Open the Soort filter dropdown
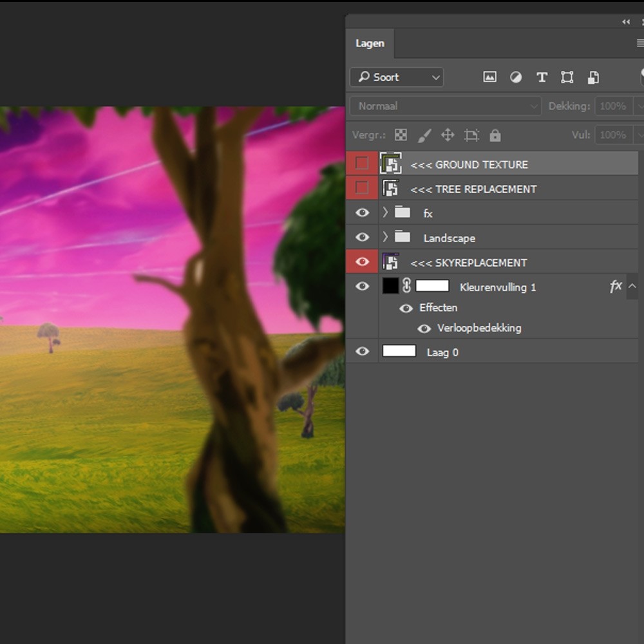 397,77
